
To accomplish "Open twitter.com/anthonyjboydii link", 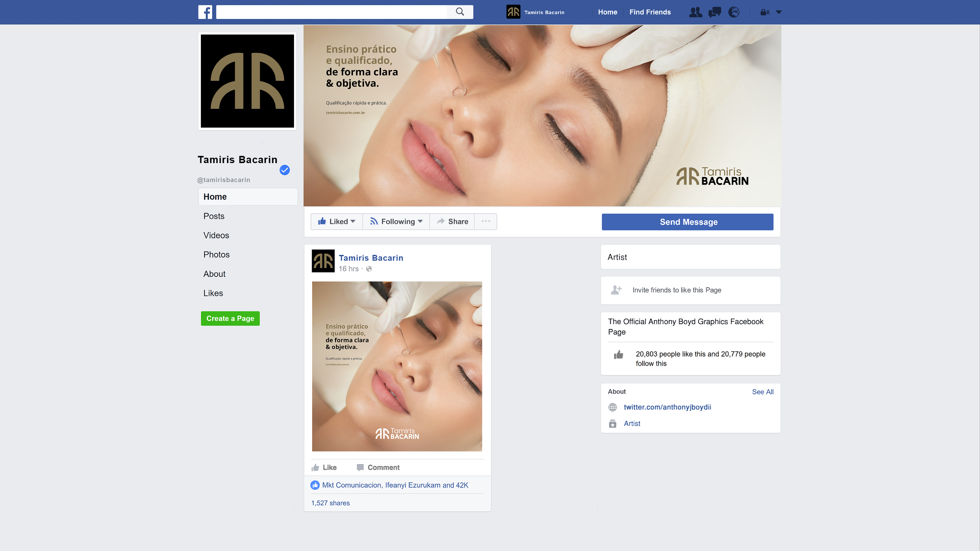I will click(667, 407).
